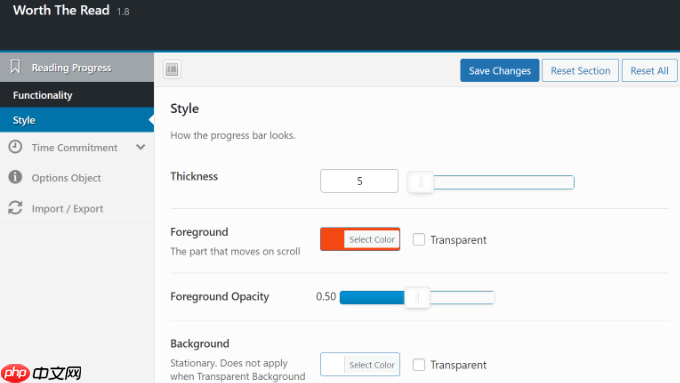
Task: Click the Reset All button
Action: (x=649, y=70)
